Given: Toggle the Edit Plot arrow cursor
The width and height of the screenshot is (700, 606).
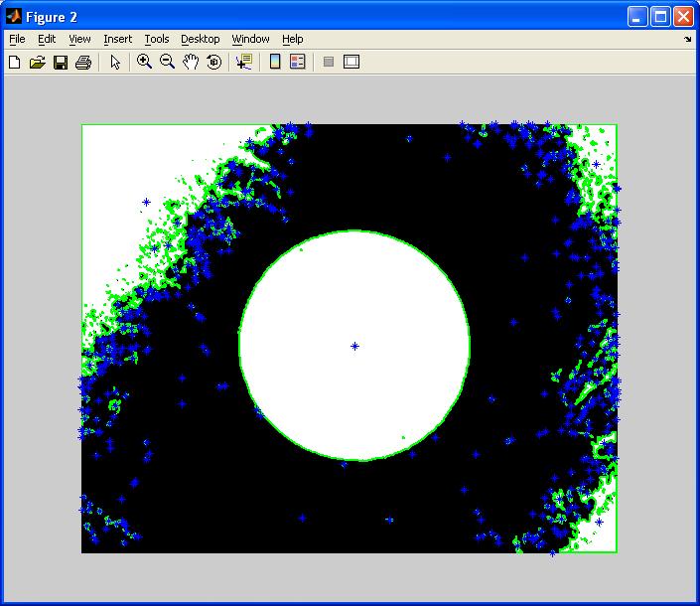Looking at the screenshot, I should (115, 62).
